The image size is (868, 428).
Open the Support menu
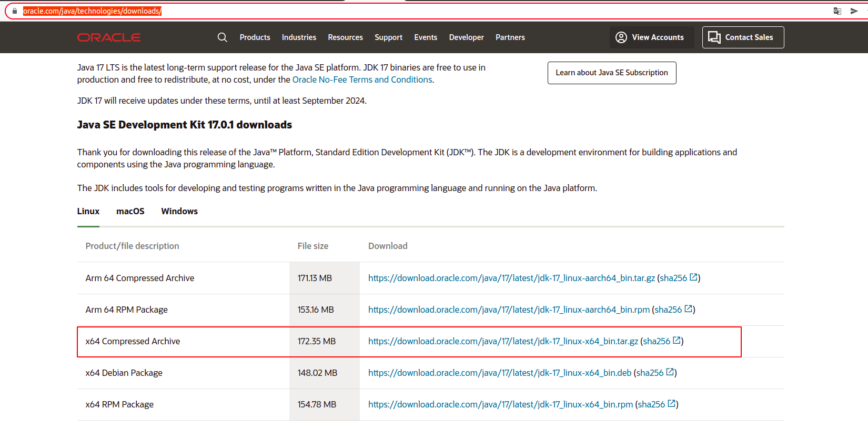[388, 37]
